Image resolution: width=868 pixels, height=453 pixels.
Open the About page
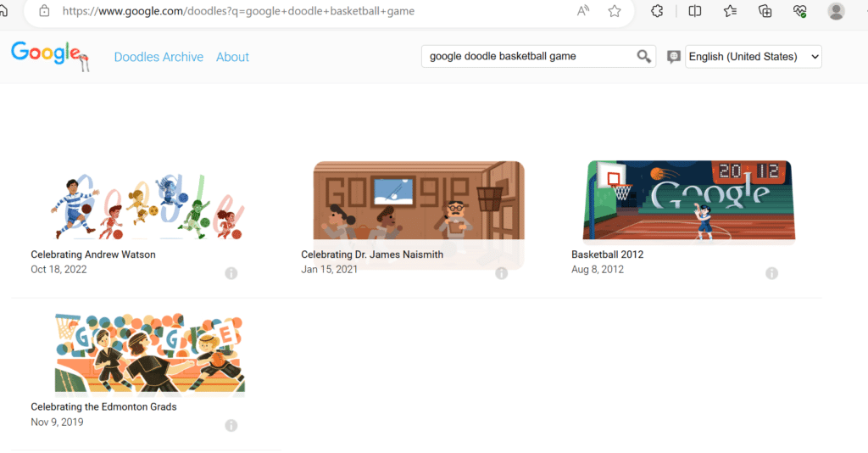click(232, 57)
